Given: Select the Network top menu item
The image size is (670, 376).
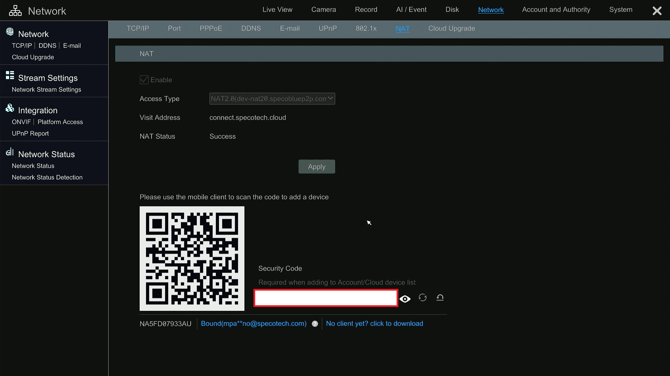Looking at the screenshot, I should tap(491, 10).
